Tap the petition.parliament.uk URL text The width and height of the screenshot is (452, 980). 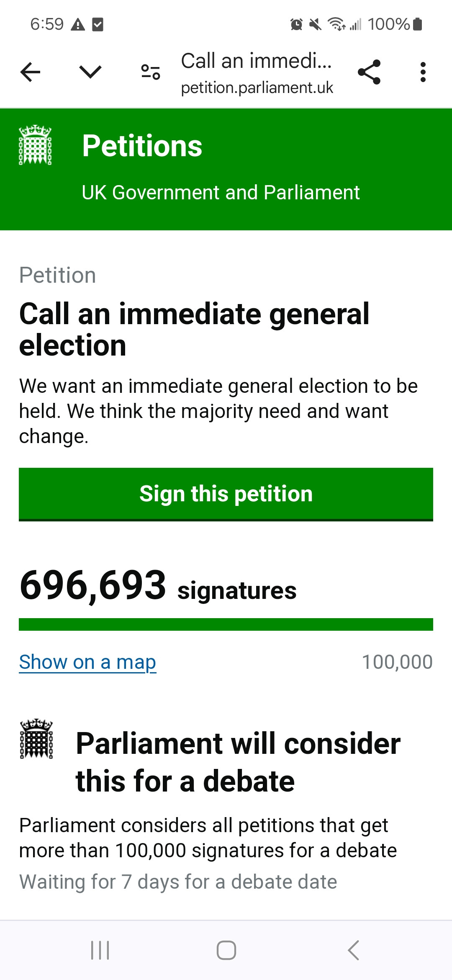coord(257,88)
